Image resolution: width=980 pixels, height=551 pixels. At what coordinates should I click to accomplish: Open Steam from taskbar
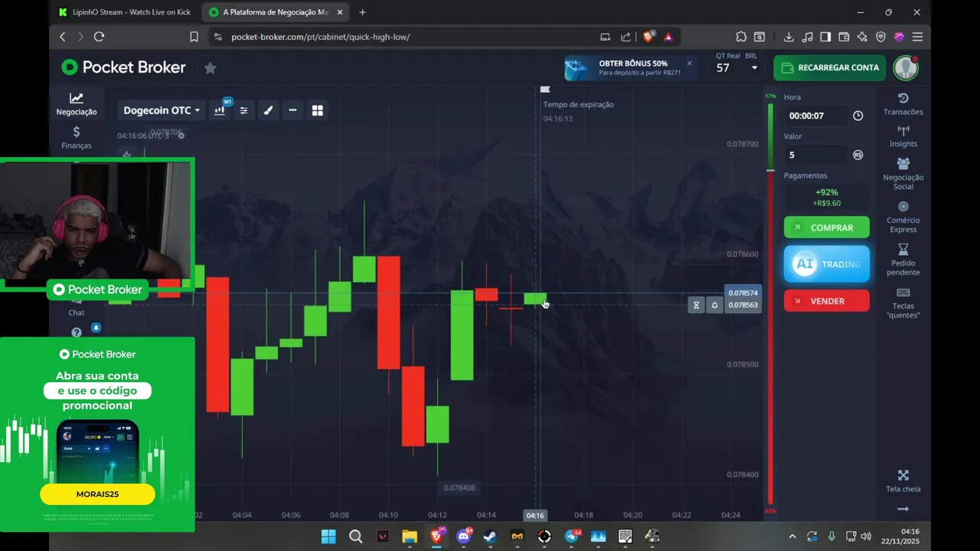coord(490,536)
